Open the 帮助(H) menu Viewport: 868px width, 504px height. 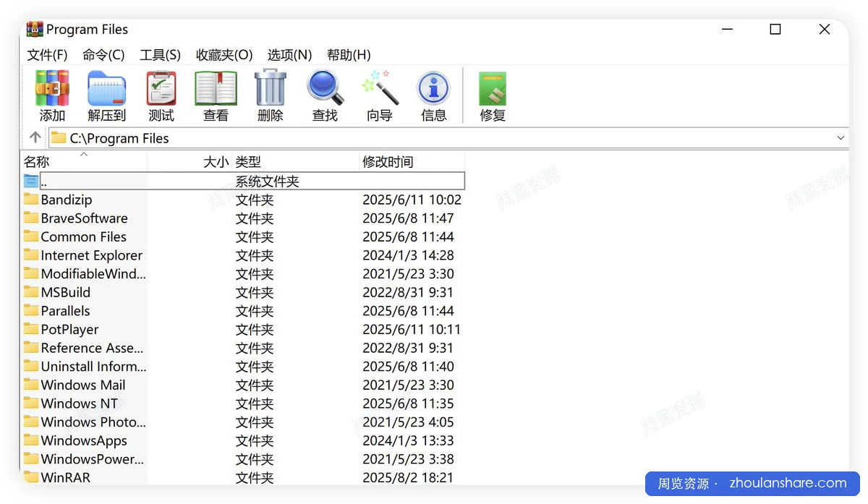[349, 55]
